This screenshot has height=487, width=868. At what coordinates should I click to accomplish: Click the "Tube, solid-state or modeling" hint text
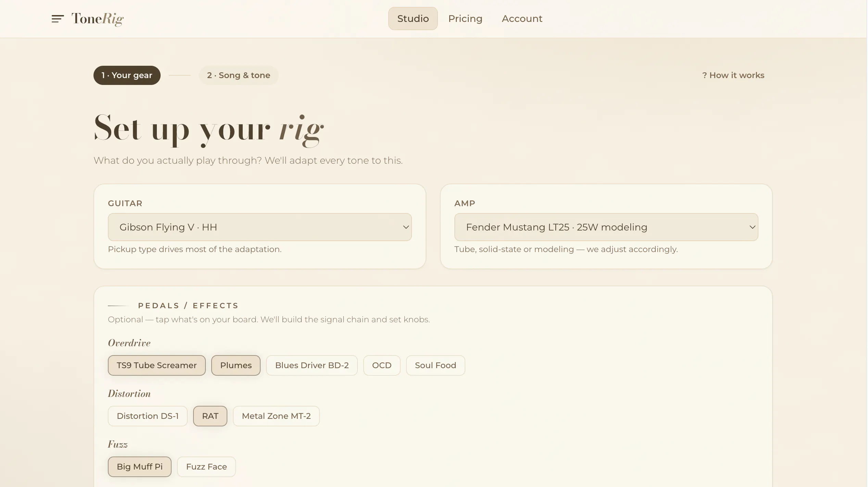[566, 249]
